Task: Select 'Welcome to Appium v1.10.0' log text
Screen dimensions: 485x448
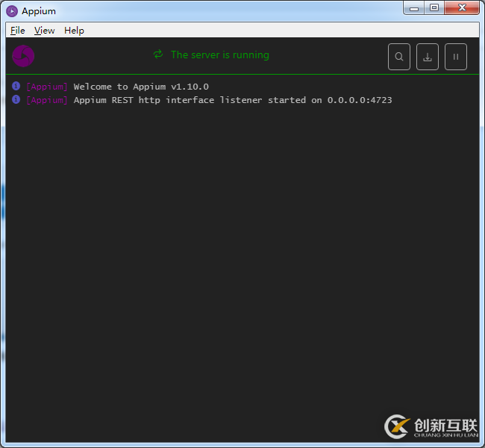Action: pos(141,87)
